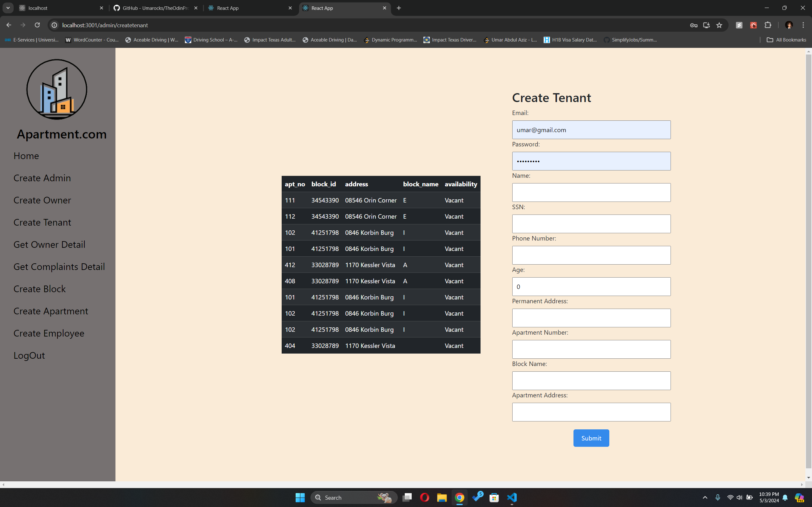Screen dimensions: 812x507
Task: Open Chrome three-dot menu
Action: click(803, 25)
